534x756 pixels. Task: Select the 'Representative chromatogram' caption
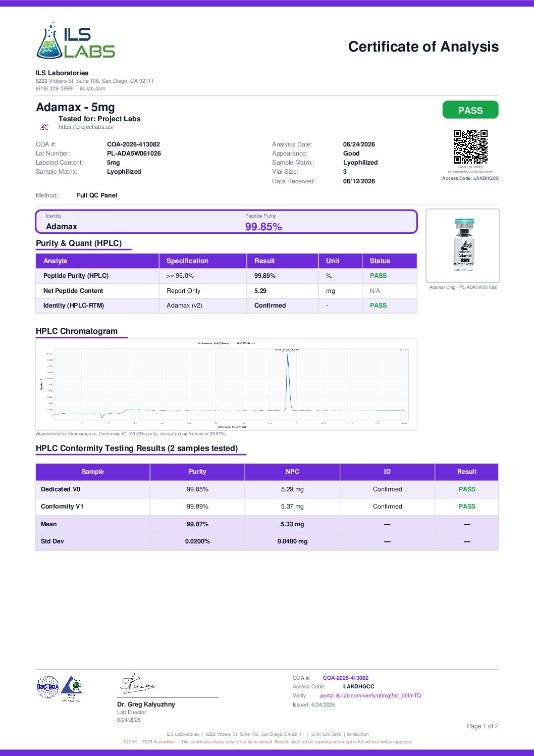[x=131, y=434]
